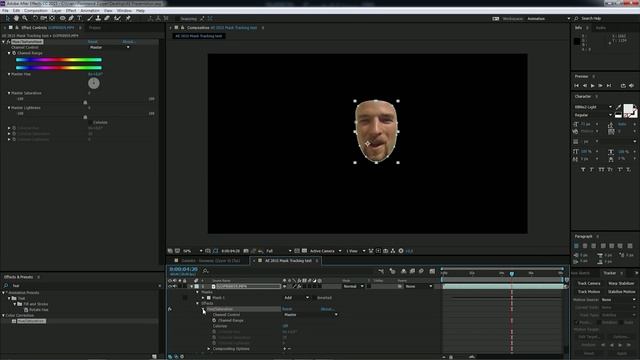Jump to first frame in Preview panel

pos(577,86)
